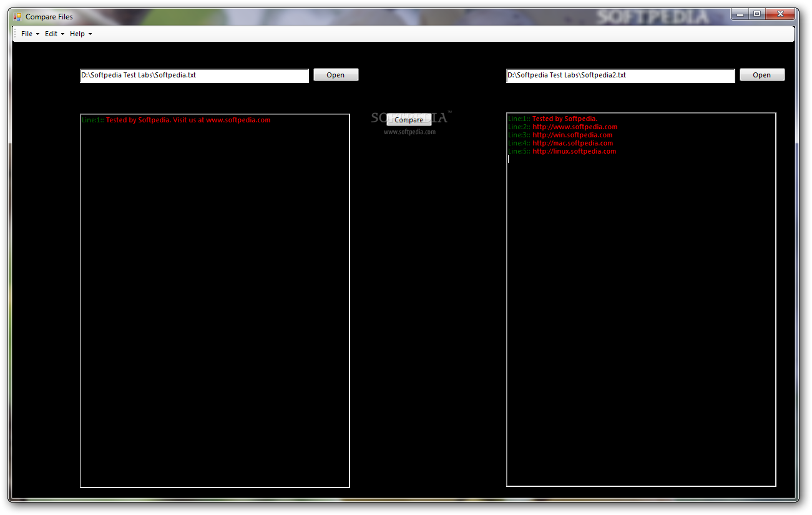Click Open next to Softpedia2.txt path
The height and width of the screenshot is (515, 812).
click(x=762, y=75)
